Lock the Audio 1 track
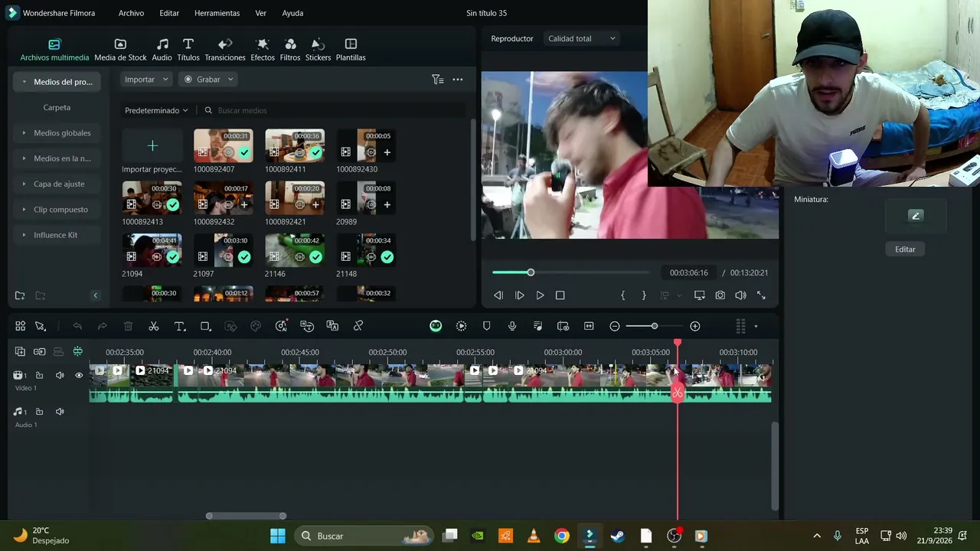 [39, 412]
